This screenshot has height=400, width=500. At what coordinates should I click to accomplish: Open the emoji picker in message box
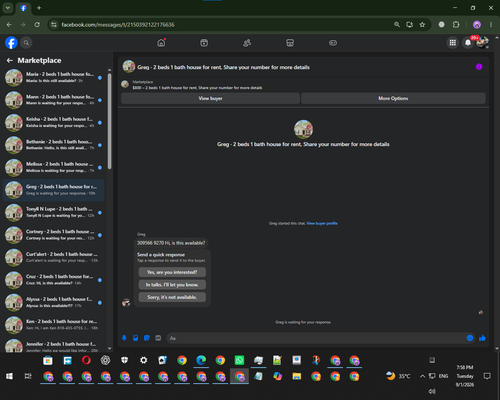click(470, 338)
